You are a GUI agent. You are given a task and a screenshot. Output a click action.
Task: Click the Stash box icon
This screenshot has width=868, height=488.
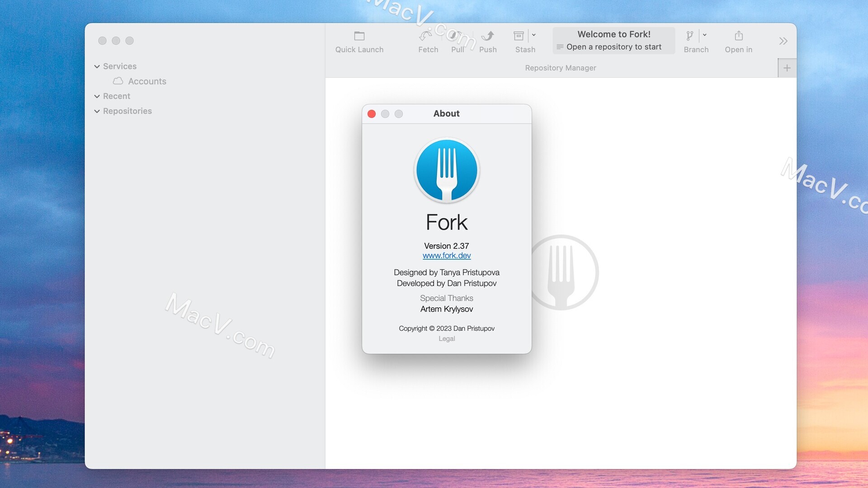tap(519, 36)
